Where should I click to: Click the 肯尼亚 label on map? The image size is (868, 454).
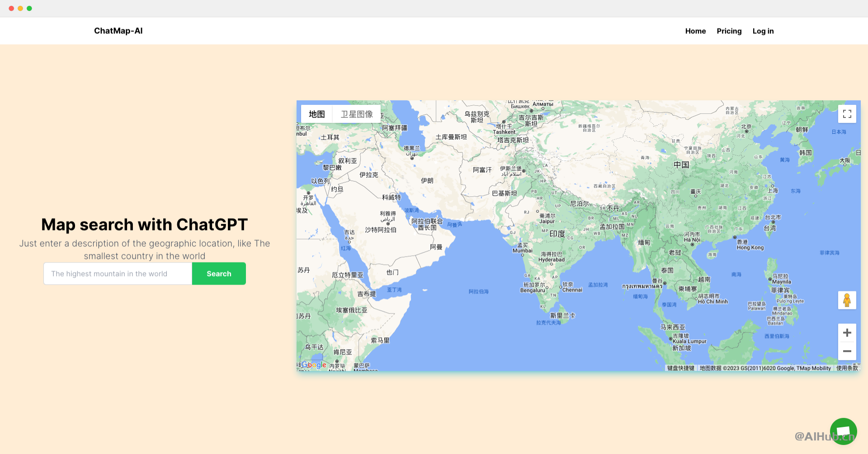(x=343, y=352)
